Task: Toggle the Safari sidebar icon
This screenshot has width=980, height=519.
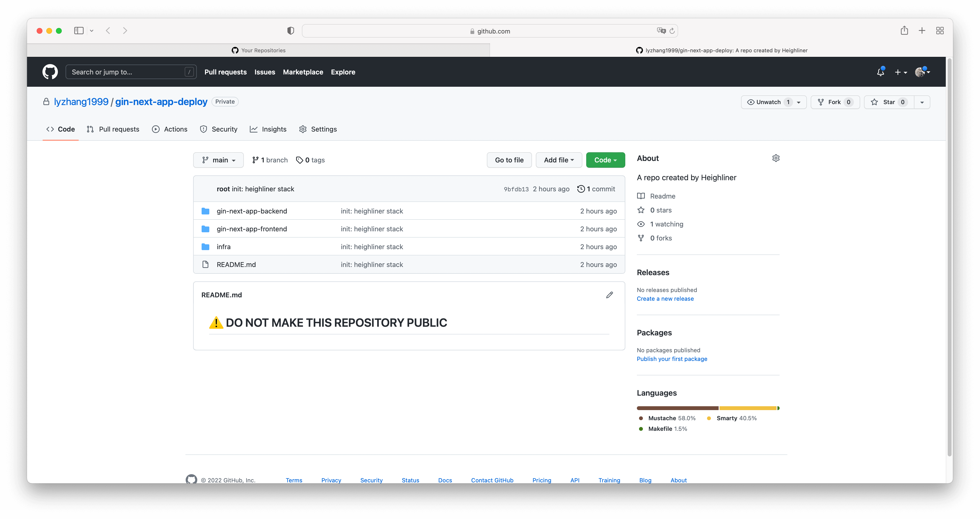Action: coord(79,31)
